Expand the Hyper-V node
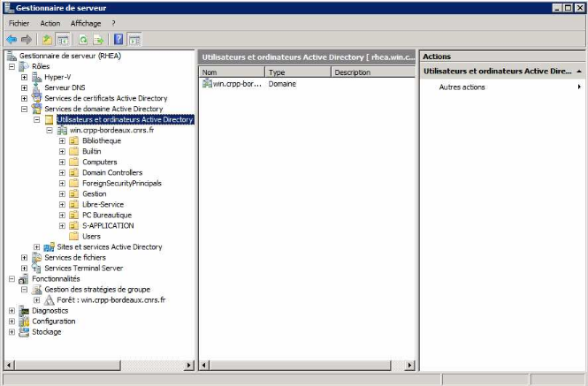 [25, 77]
